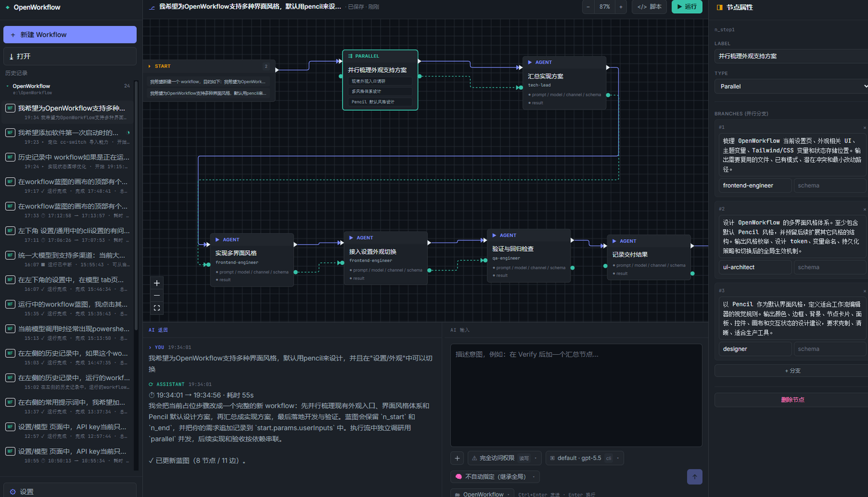Viewport: 868px width, 497px height.
Task: Add a branch with the + 分支 button
Action: coord(792,370)
